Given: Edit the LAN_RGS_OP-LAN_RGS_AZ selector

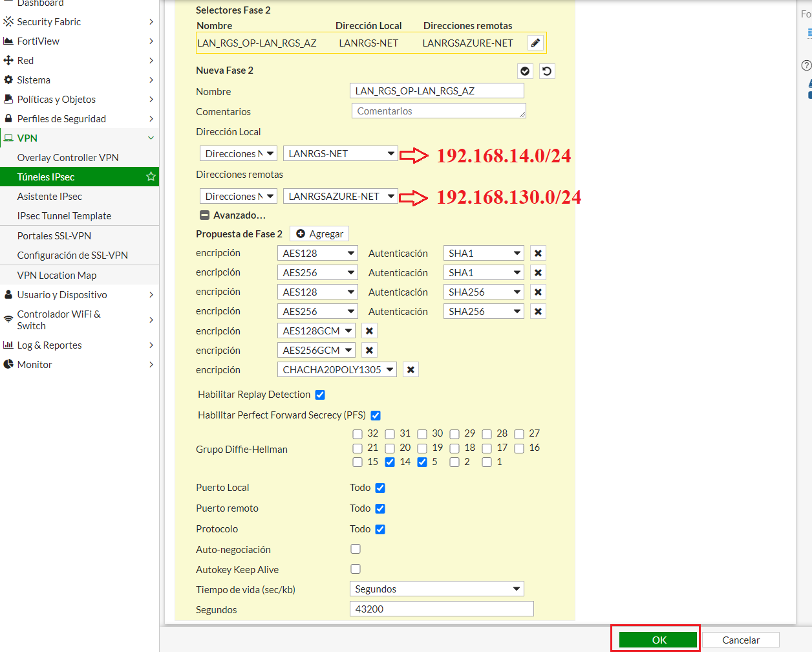Looking at the screenshot, I should pos(536,42).
